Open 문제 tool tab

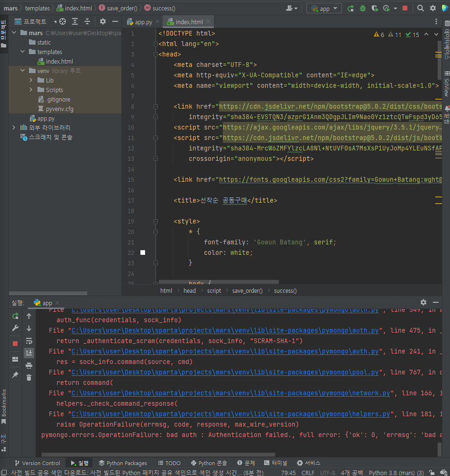(x=246, y=463)
